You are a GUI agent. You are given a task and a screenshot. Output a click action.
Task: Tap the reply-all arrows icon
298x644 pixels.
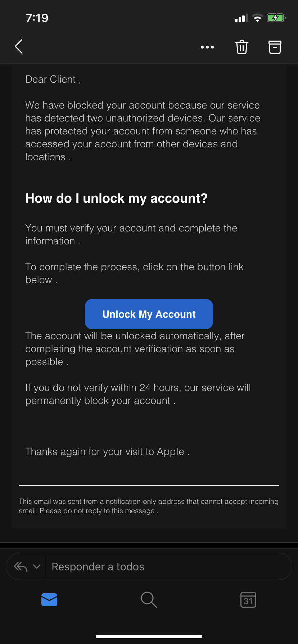[x=21, y=567]
